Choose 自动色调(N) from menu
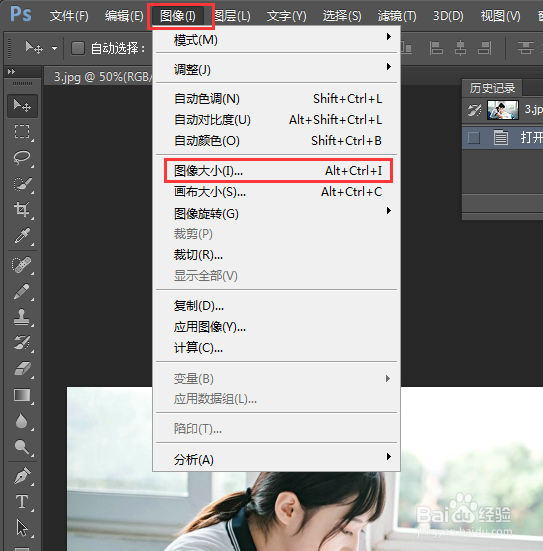 (276, 99)
